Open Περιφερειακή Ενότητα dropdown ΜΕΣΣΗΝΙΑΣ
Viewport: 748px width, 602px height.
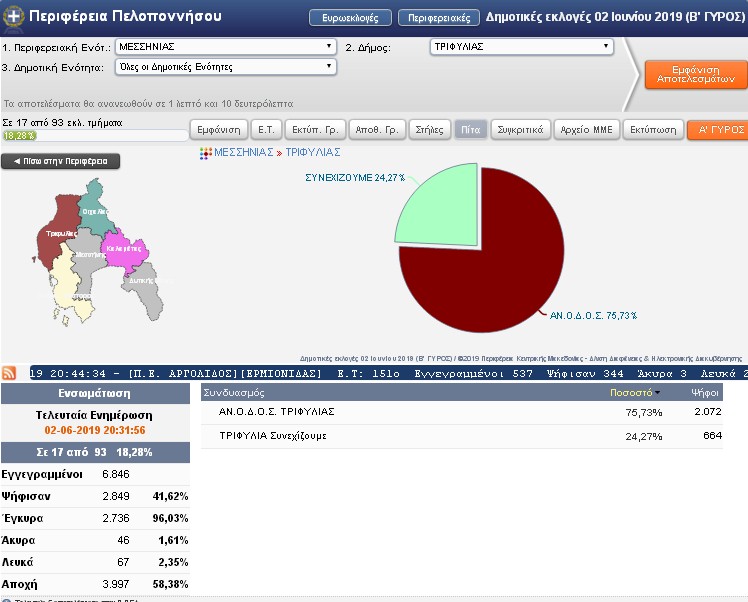(226, 47)
